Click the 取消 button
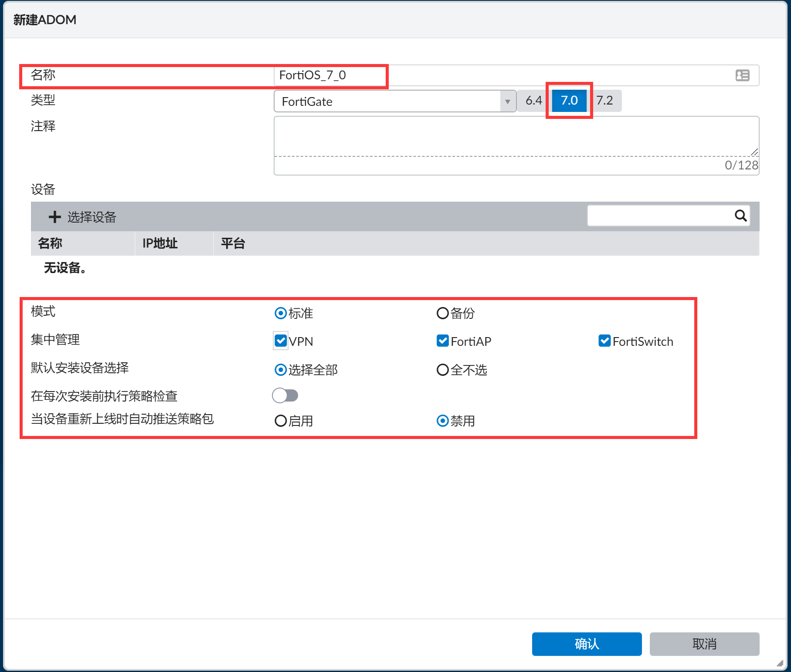 point(704,644)
